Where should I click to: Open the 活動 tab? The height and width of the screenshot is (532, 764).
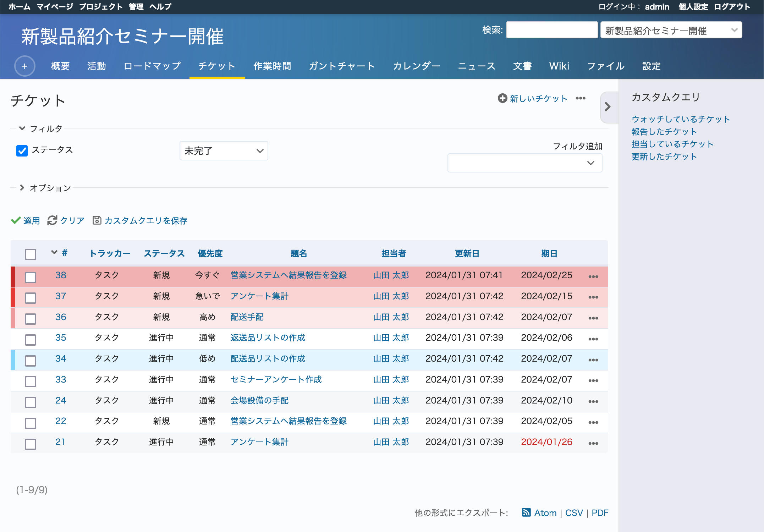pyautogui.click(x=97, y=66)
